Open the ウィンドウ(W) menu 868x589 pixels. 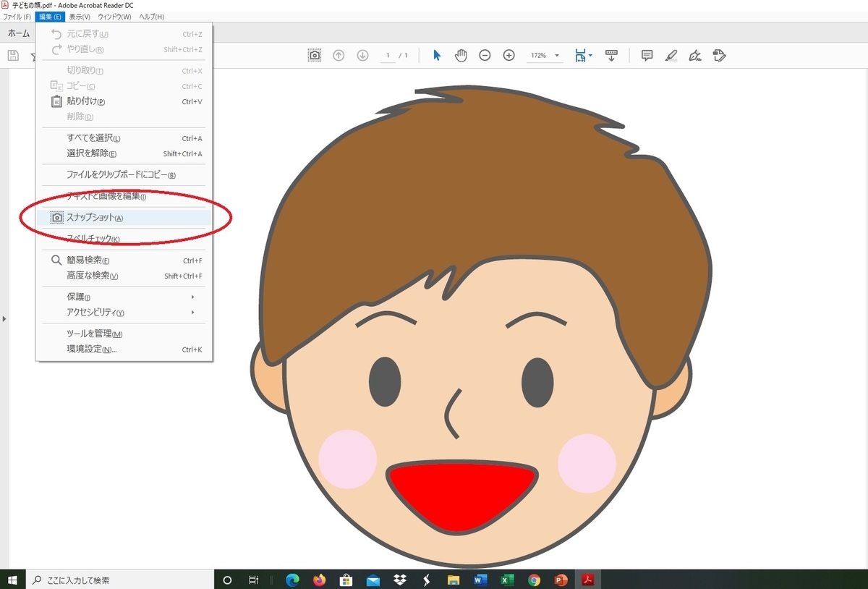(114, 17)
